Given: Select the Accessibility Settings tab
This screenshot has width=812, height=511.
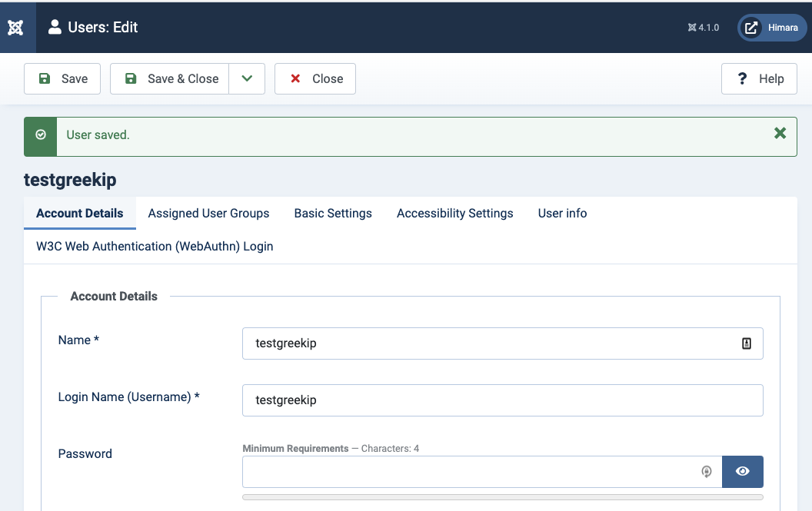Looking at the screenshot, I should pos(454,213).
